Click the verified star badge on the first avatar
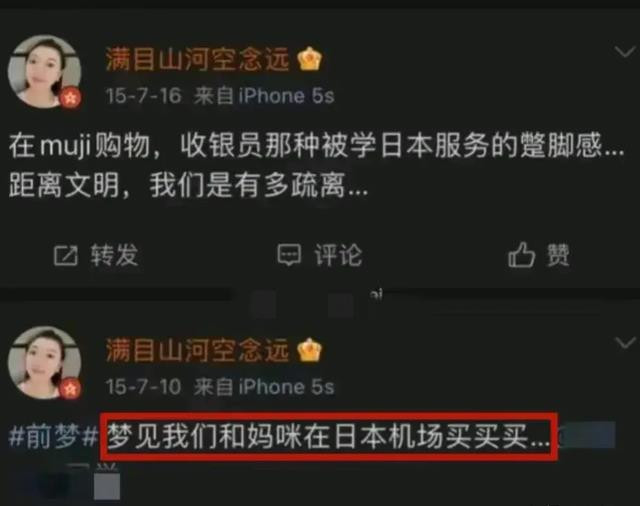The height and width of the screenshot is (506, 640). 71,98
